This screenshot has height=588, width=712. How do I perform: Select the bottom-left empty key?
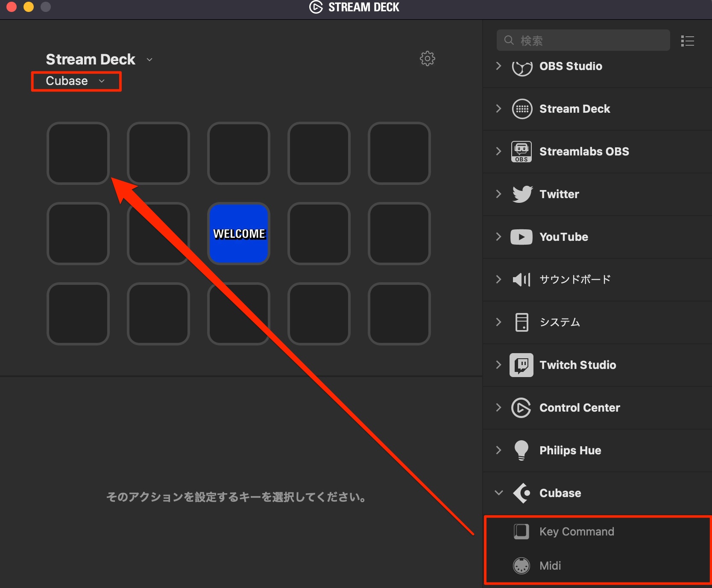click(x=78, y=314)
